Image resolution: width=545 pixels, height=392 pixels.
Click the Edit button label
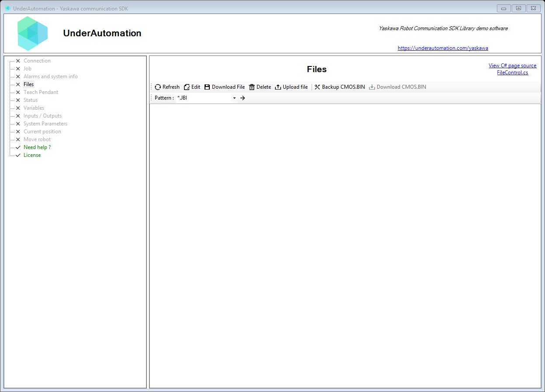196,87
